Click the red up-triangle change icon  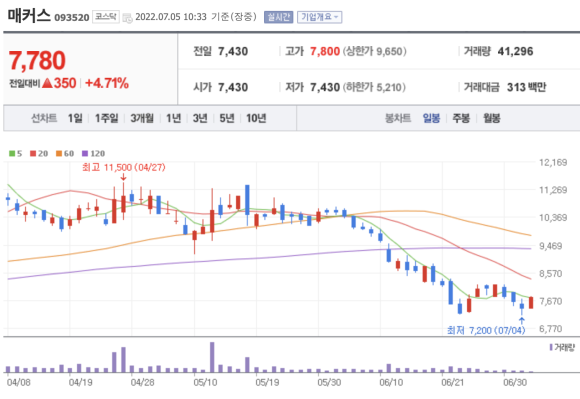pyautogui.click(x=47, y=83)
